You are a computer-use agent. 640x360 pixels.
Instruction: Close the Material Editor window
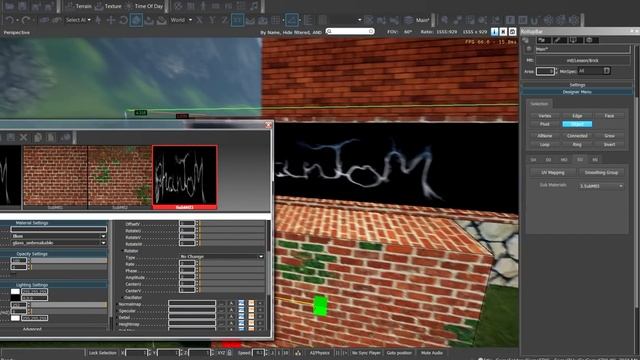(268, 125)
